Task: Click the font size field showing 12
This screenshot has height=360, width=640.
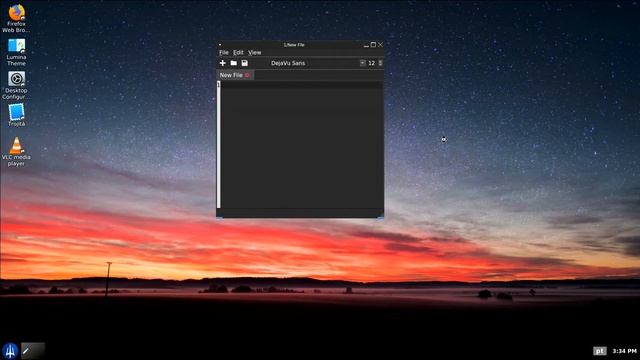Action: pyautogui.click(x=372, y=63)
